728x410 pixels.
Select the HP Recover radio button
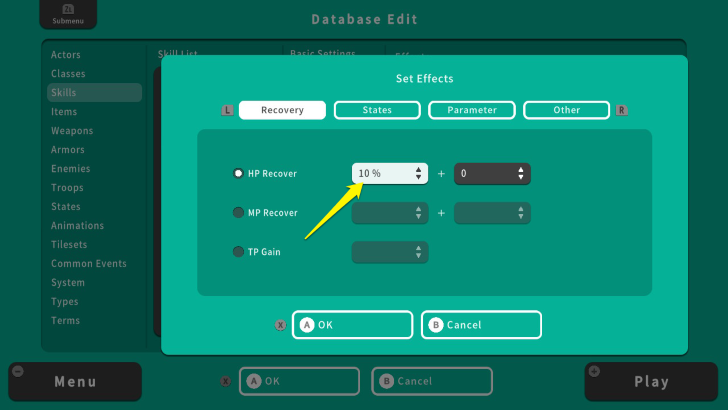tap(238, 173)
